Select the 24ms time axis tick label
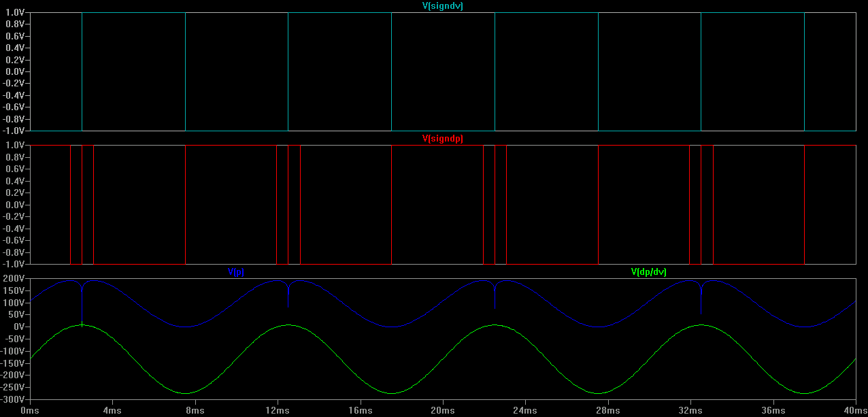Image resolution: width=868 pixels, height=417 pixels. [x=525, y=410]
